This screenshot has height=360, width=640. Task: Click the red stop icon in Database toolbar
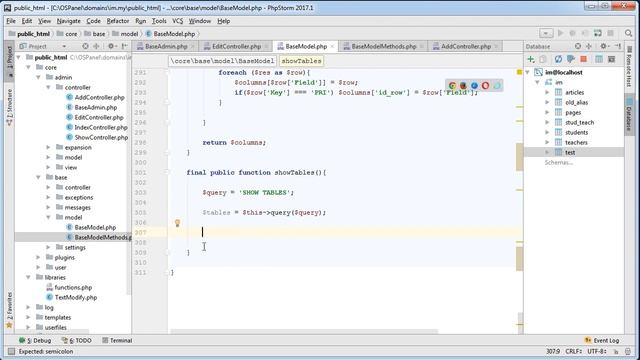[584, 60]
